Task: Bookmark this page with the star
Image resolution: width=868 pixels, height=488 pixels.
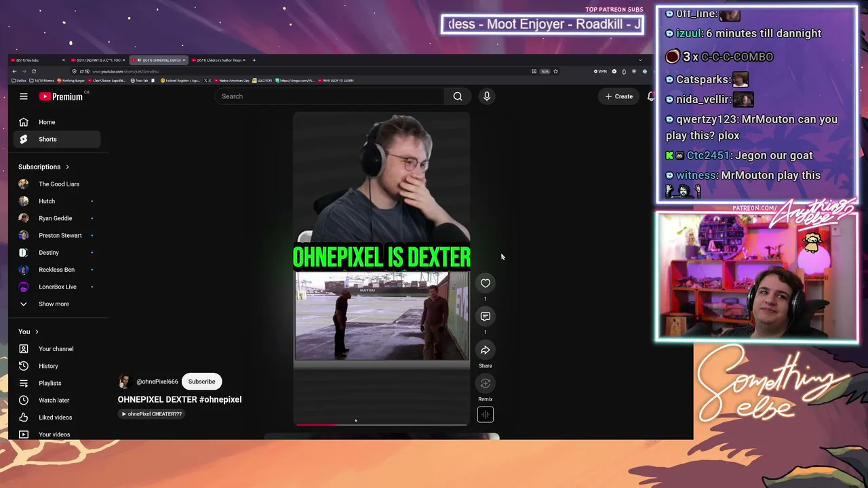Action: [x=555, y=71]
